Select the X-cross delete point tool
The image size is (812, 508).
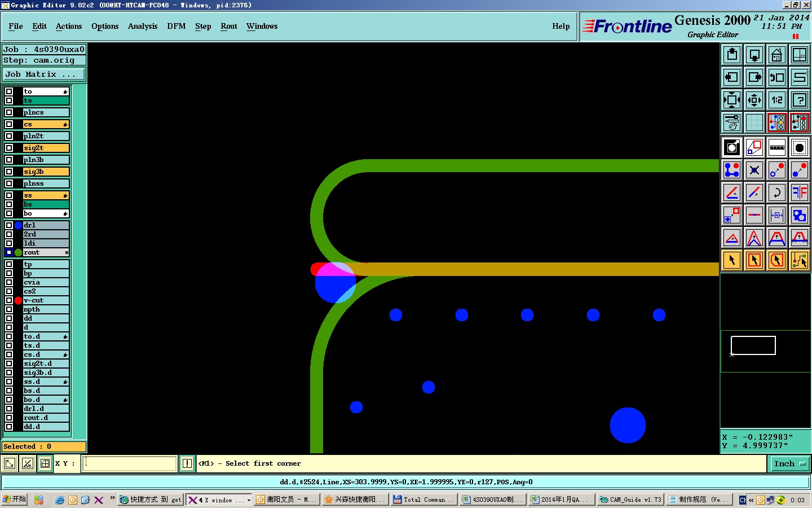[754, 170]
